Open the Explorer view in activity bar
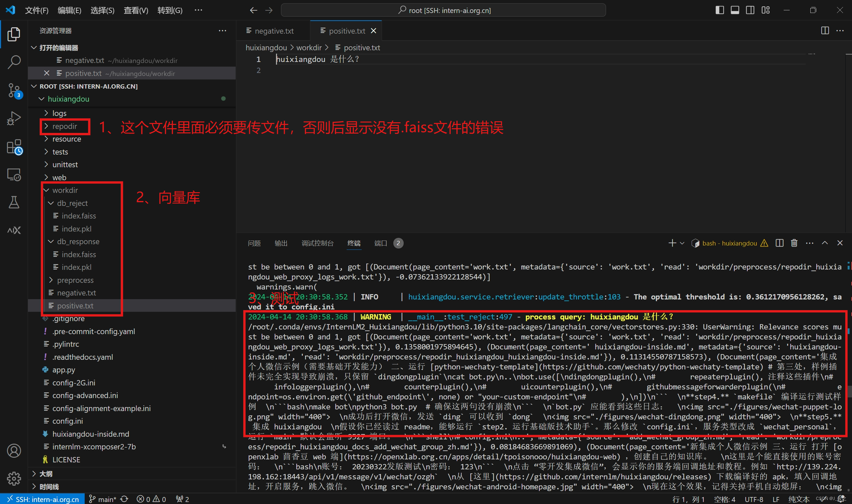This screenshot has height=504, width=852. [x=14, y=34]
